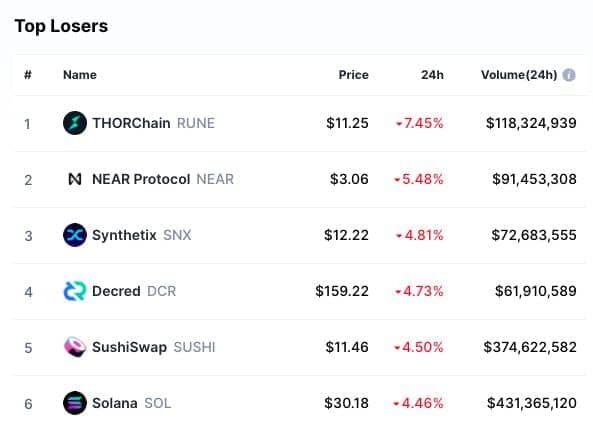
Task: Open the Synthetix SNX coin page
Action: coord(142,235)
